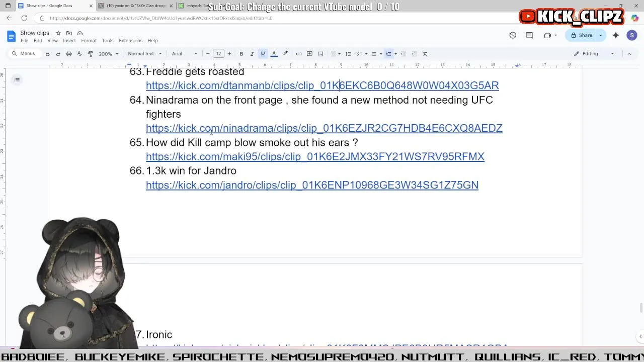Move document using folder icon
Image resolution: width=644 pixels, height=362 pixels.
69,33
